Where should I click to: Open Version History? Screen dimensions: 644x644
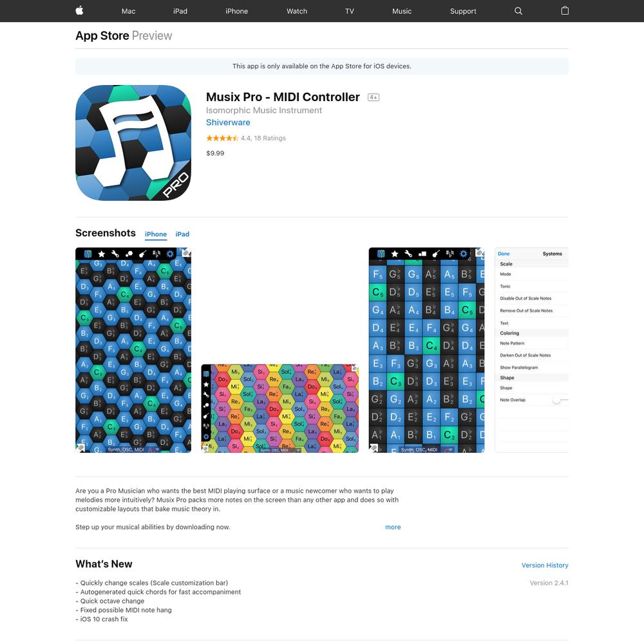(545, 565)
